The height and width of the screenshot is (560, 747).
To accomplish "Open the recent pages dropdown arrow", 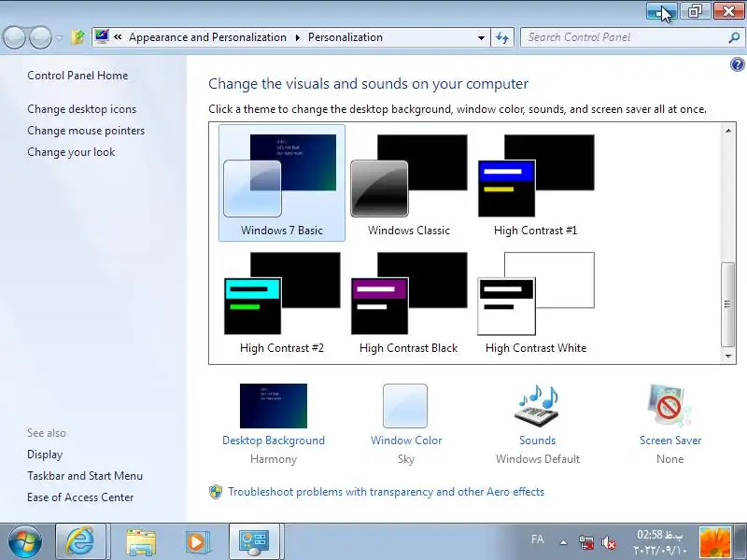I will click(59, 37).
